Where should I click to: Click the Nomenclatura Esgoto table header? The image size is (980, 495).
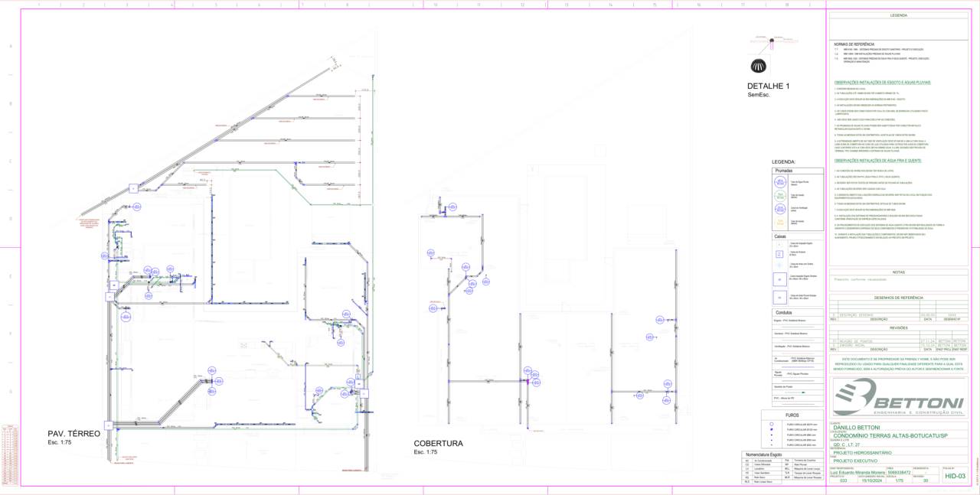pos(769,454)
